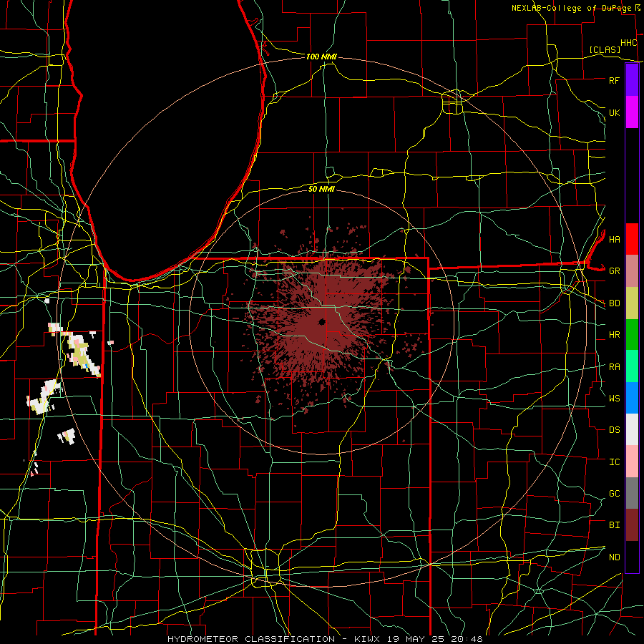Click the GR legend color block
Viewport: 644px width, 644px height.
pos(632,270)
